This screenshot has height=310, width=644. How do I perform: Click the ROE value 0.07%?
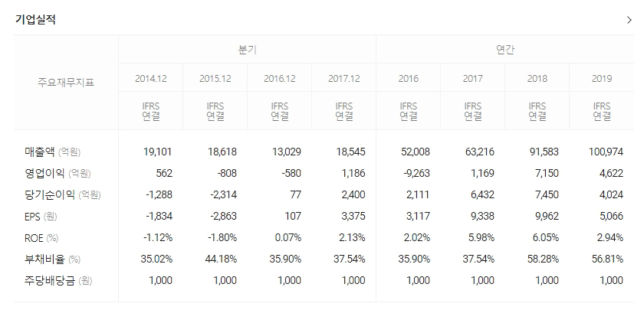tap(288, 237)
